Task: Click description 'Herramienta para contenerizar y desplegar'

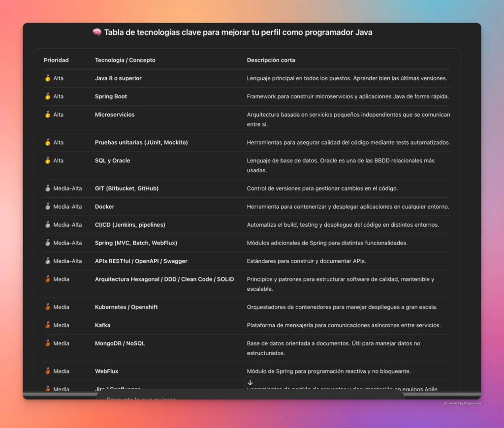Action: 348,206
